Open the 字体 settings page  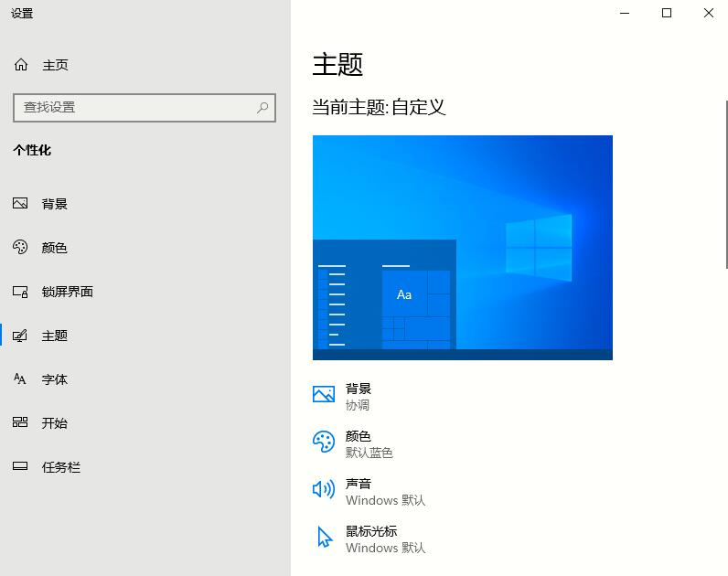coord(54,379)
